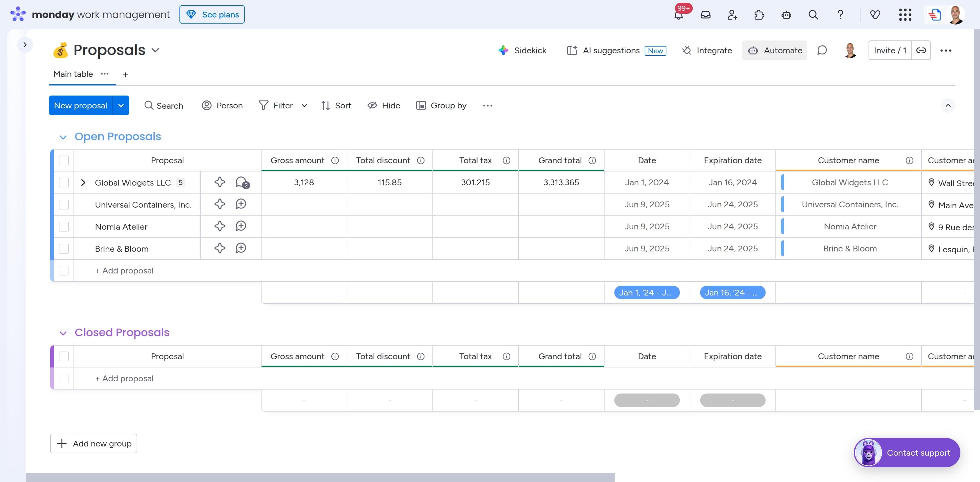Click the See plans button
This screenshot has height=482, width=980.
(x=212, y=14)
